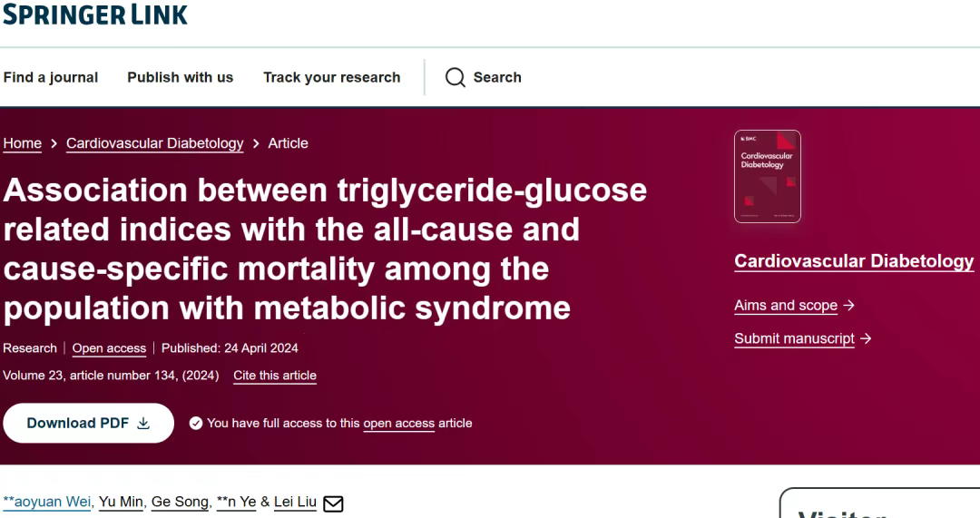980x518 pixels.
Task: Go to the Home breadcrumb link
Action: click(23, 143)
